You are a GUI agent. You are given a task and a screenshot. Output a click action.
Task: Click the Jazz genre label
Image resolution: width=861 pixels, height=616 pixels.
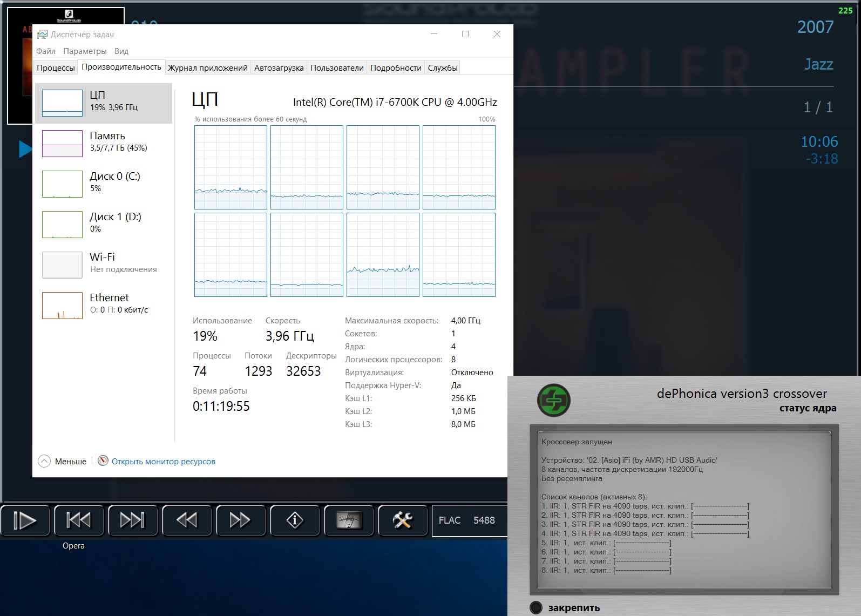pyautogui.click(x=819, y=64)
